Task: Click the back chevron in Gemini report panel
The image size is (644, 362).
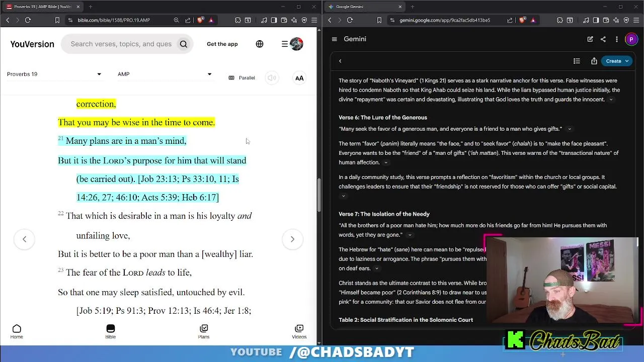Action: coord(340,61)
